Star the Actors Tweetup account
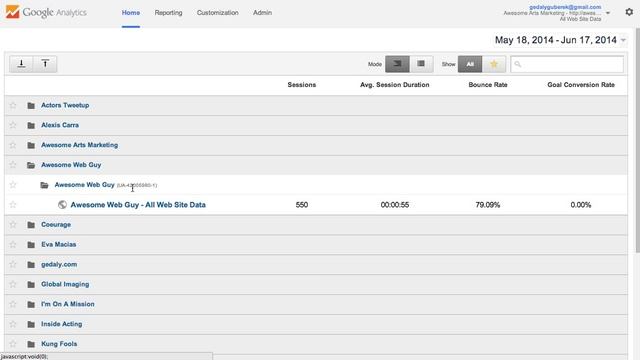640x360 pixels. [x=13, y=105]
